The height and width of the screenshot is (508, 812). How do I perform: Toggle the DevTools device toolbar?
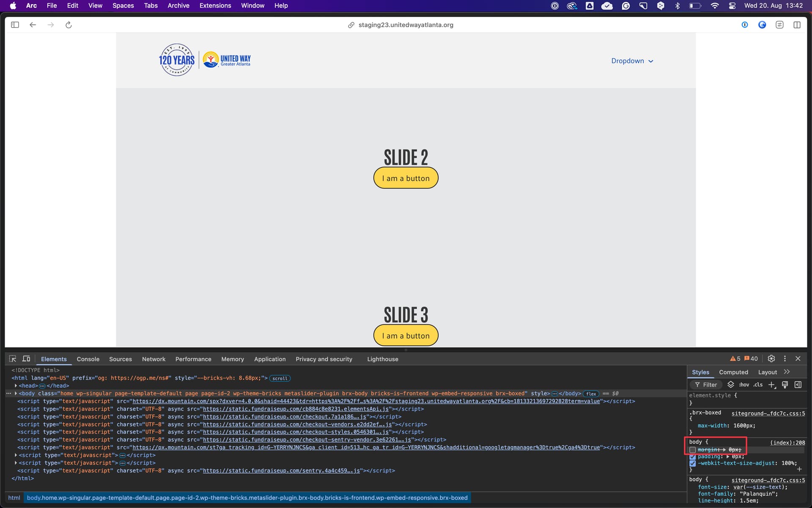coord(26,359)
